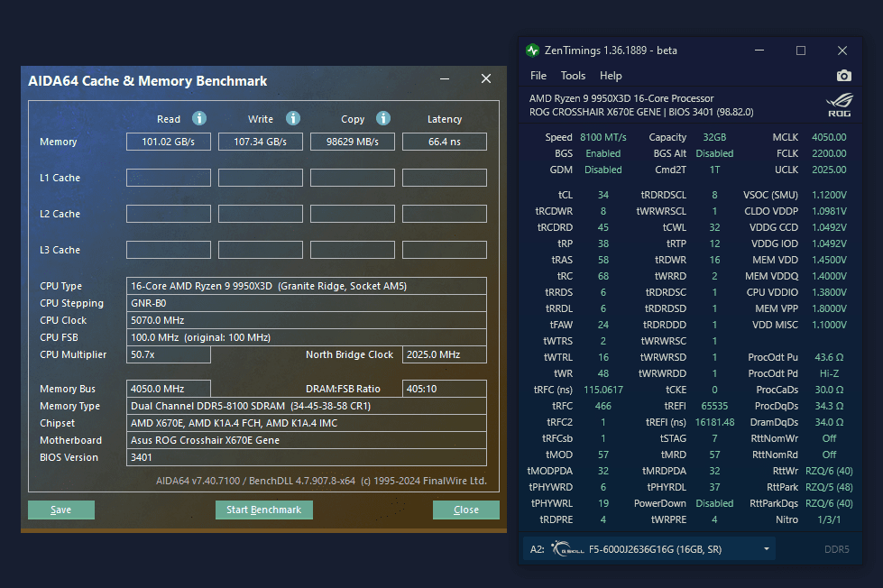The image size is (883, 588).
Task: Open the File menu in ZenTimings
Action: [x=538, y=76]
